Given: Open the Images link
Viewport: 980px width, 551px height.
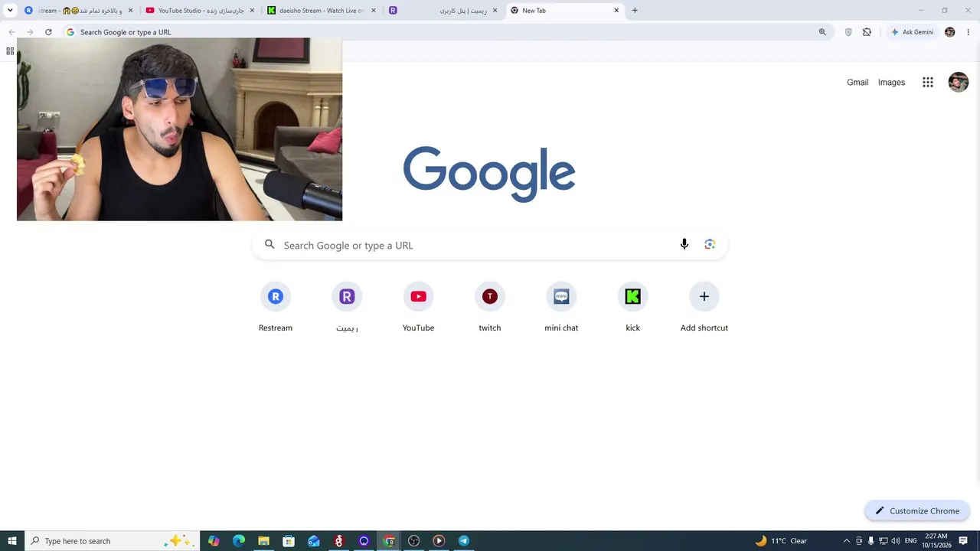Looking at the screenshot, I should coord(891,82).
